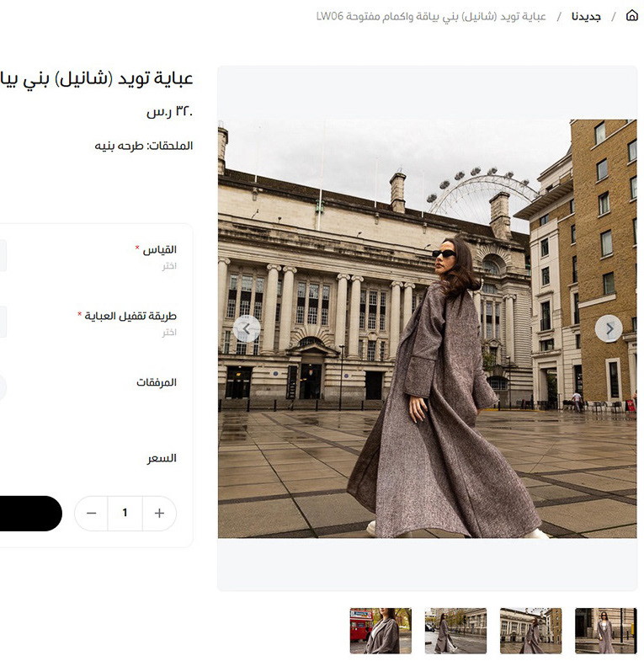Click the المرفقات label
This screenshot has height=661, width=644.
[157, 382]
